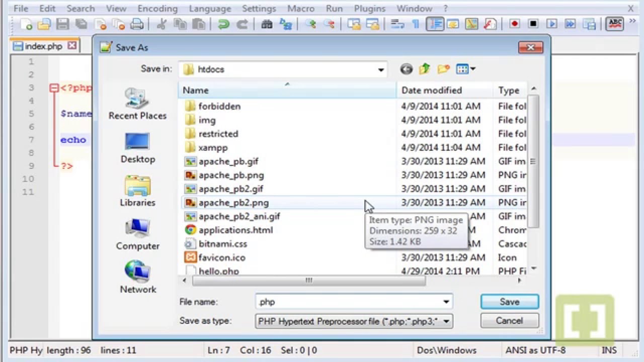Go back using Save As back arrow

[407, 69]
